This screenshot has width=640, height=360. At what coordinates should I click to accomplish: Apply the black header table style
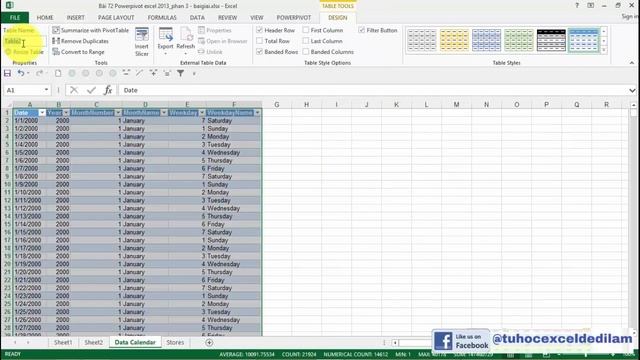[x=551, y=40]
